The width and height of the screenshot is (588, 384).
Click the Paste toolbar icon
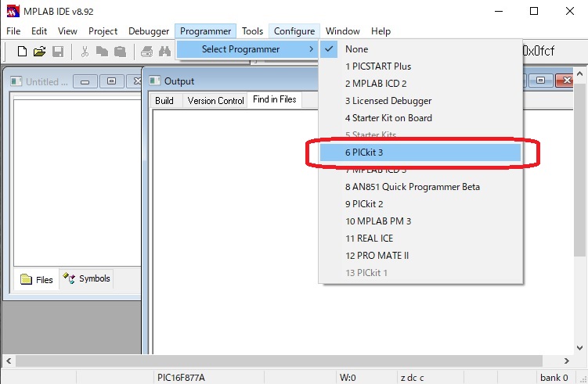(120, 52)
